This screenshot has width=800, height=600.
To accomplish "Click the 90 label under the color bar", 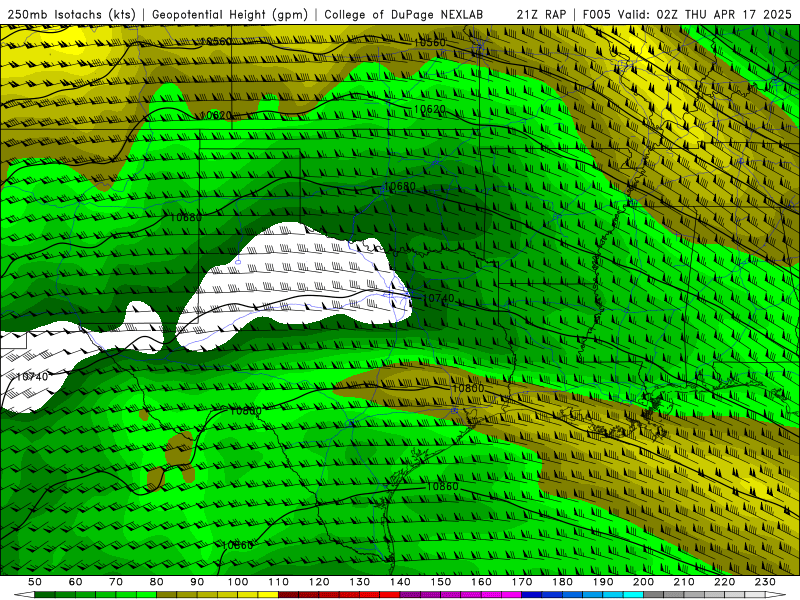I will 197,582.
